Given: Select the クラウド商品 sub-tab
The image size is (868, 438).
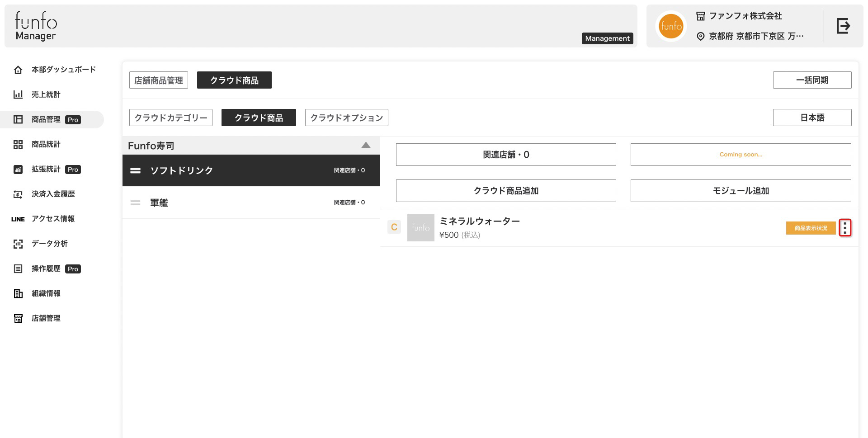Looking at the screenshot, I should [x=259, y=118].
